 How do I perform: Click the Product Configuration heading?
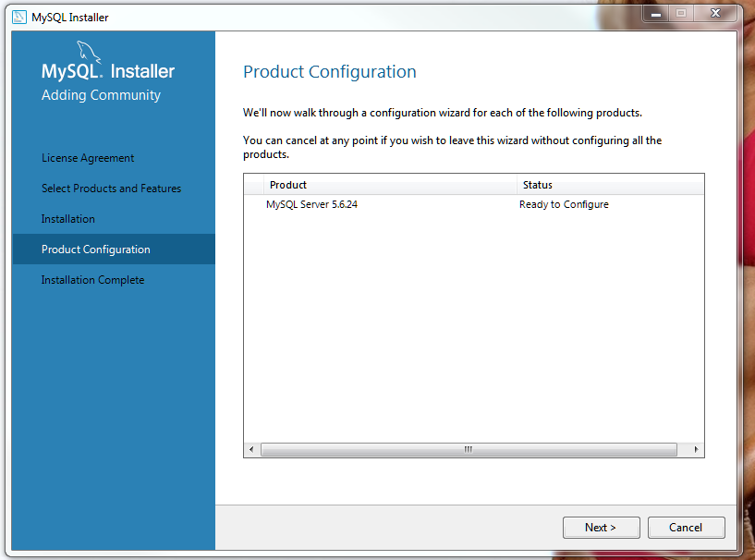[x=329, y=72]
